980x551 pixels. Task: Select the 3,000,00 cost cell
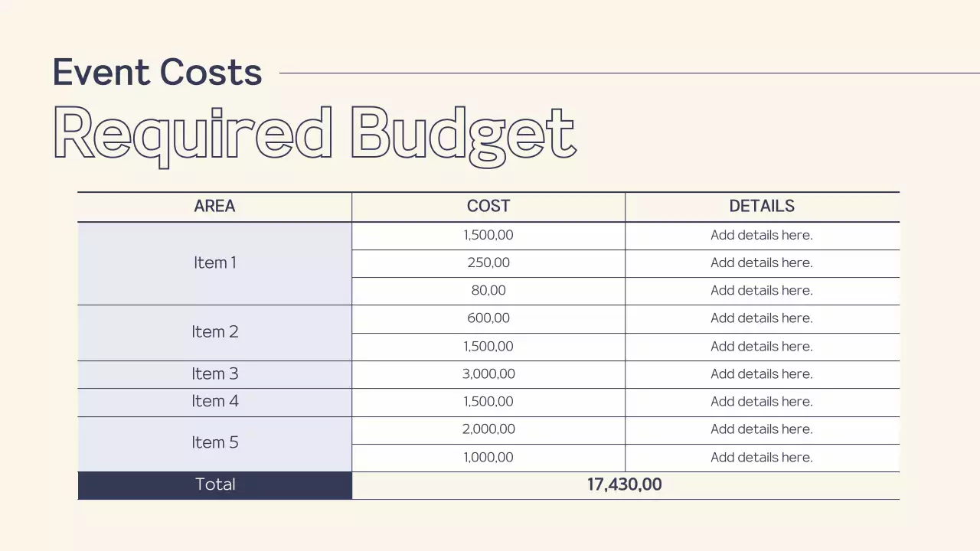click(488, 373)
